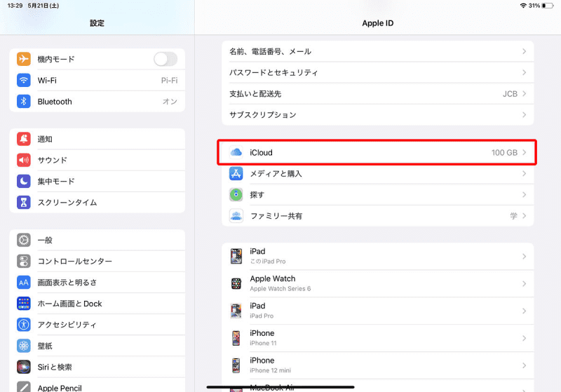Viewport: 561px width, 392px height.
Task: Tap the Home Screen & Dock grid icon
Action: (x=24, y=304)
